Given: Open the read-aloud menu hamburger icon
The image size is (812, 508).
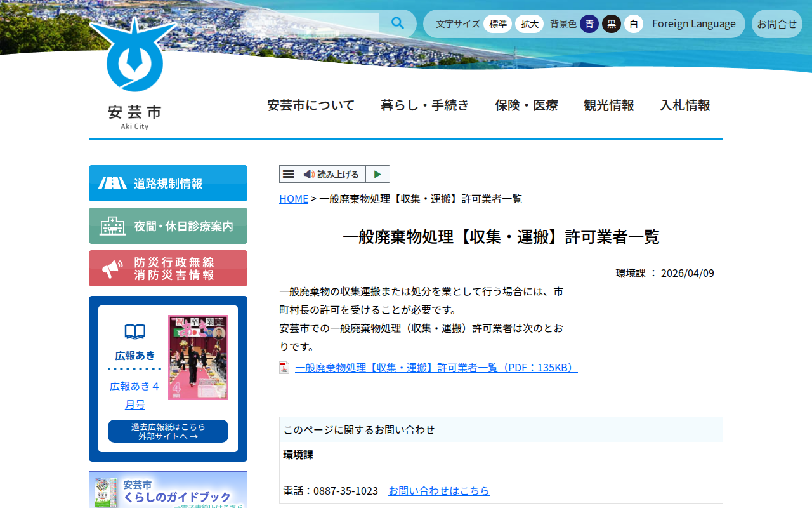Looking at the screenshot, I should pos(289,174).
